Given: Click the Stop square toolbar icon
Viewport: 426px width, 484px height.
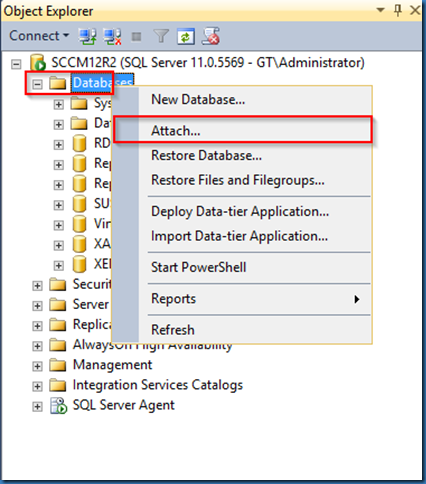Looking at the screenshot, I should [x=136, y=36].
